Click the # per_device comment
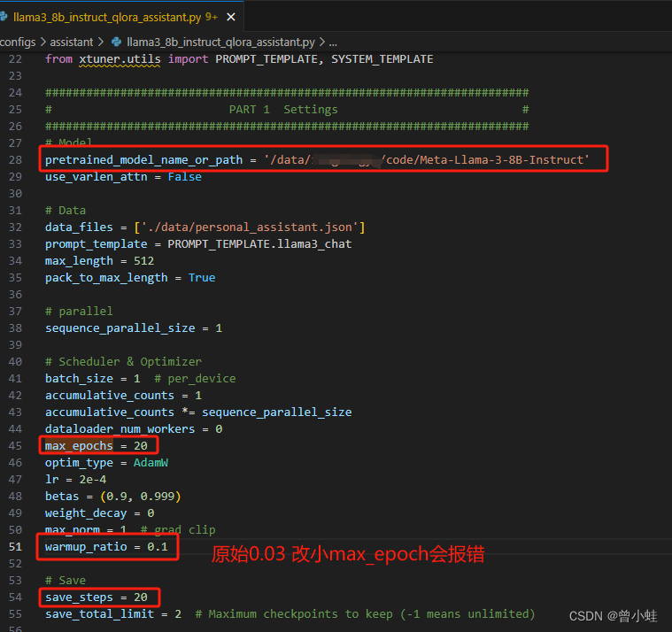The height and width of the screenshot is (632, 672). pos(195,378)
